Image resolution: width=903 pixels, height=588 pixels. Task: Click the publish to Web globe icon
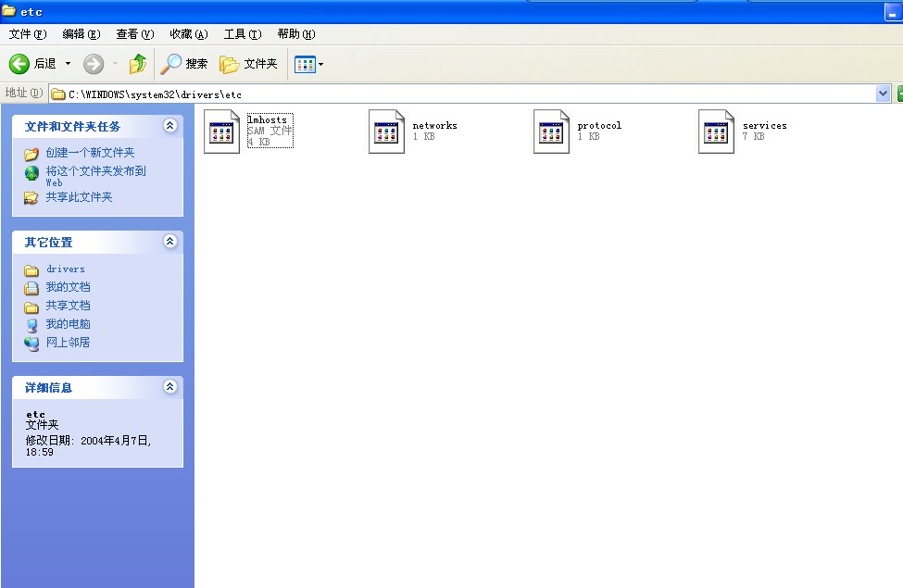click(31, 173)
